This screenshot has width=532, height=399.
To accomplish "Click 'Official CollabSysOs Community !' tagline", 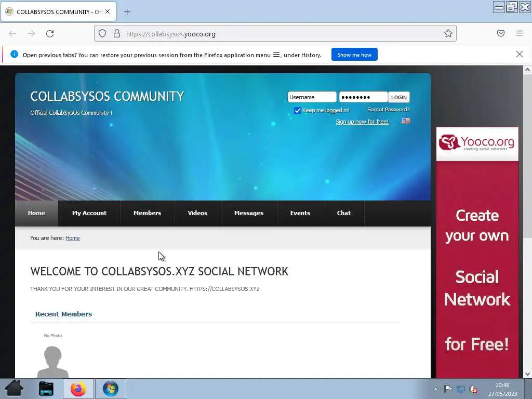I will 71,113.
